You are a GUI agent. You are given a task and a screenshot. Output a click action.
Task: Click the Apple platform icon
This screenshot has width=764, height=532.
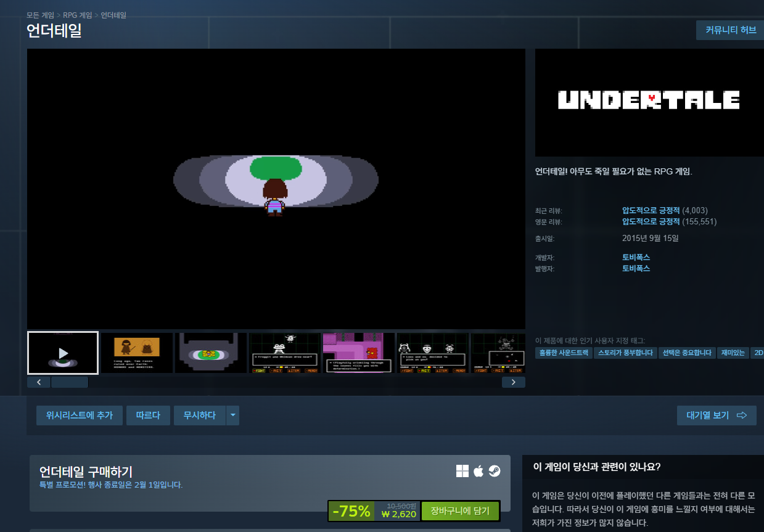tap(477, 470)
